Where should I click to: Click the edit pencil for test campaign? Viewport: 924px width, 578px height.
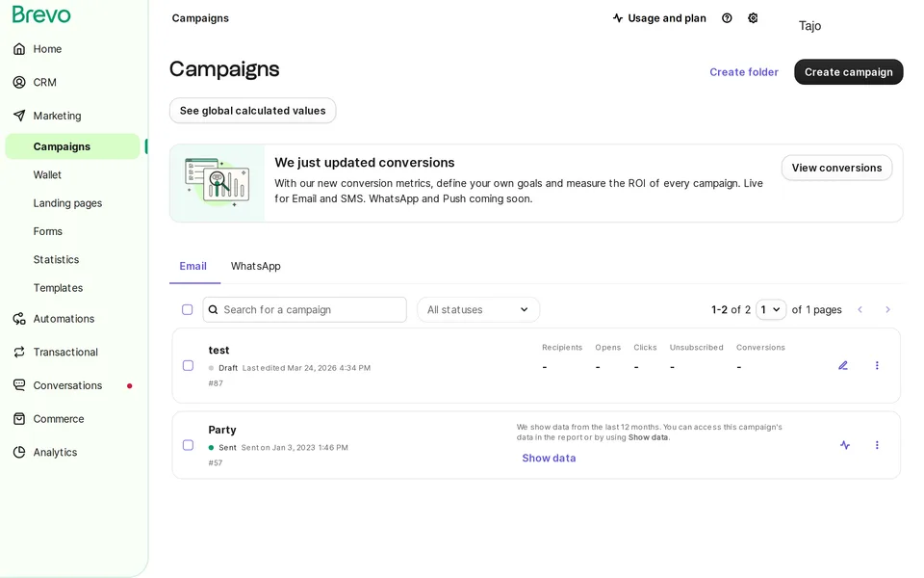click(843, 366)
